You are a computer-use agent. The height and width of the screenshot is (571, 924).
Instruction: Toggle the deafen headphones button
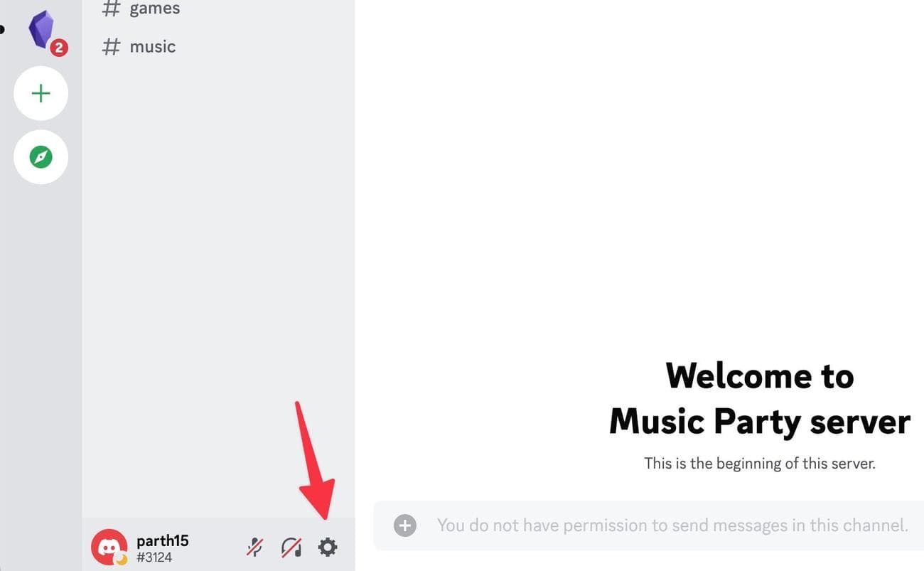[x=291, y=547]
